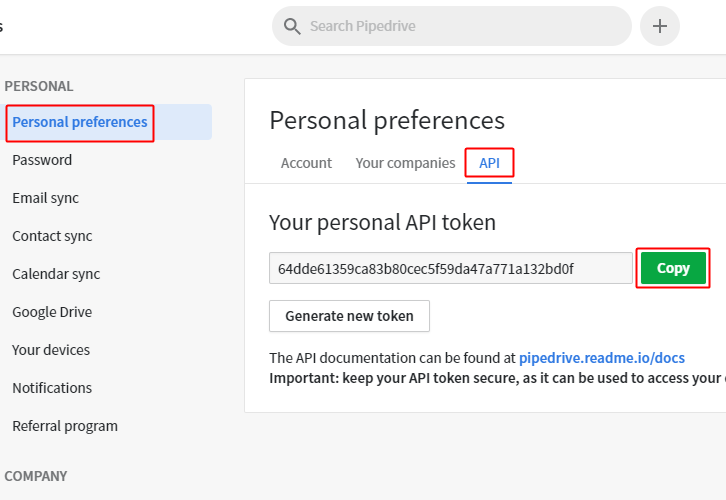Open Personal preferences in the sidebar
726x500 pixels.
click(x=80, y=122)
